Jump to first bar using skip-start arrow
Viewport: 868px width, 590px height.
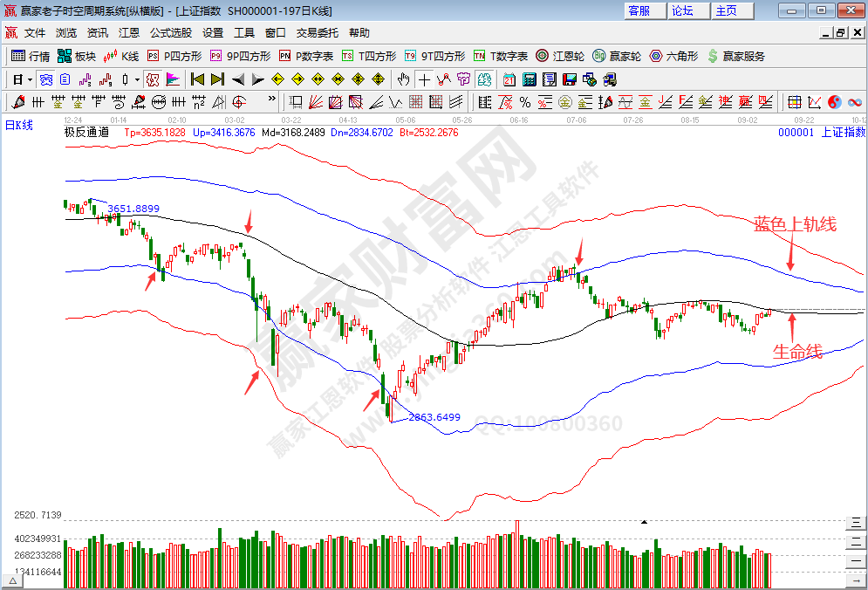pos(197,79)
